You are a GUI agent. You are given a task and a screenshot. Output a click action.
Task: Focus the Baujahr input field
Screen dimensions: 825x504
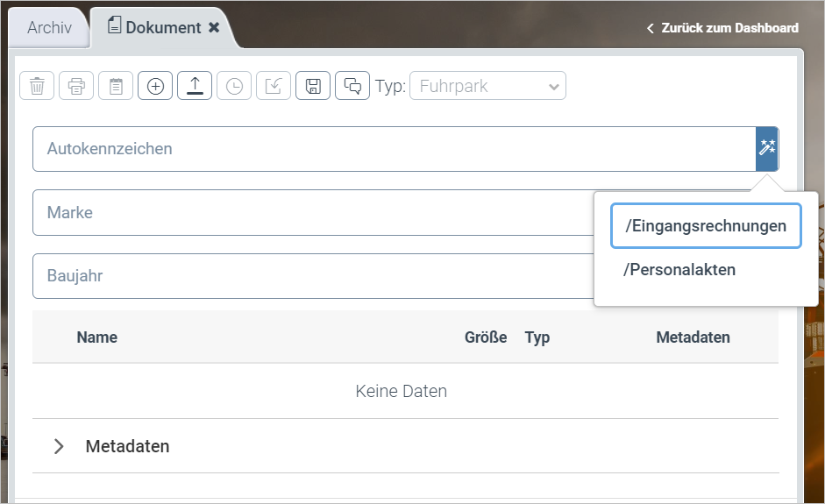coord(311,276)
